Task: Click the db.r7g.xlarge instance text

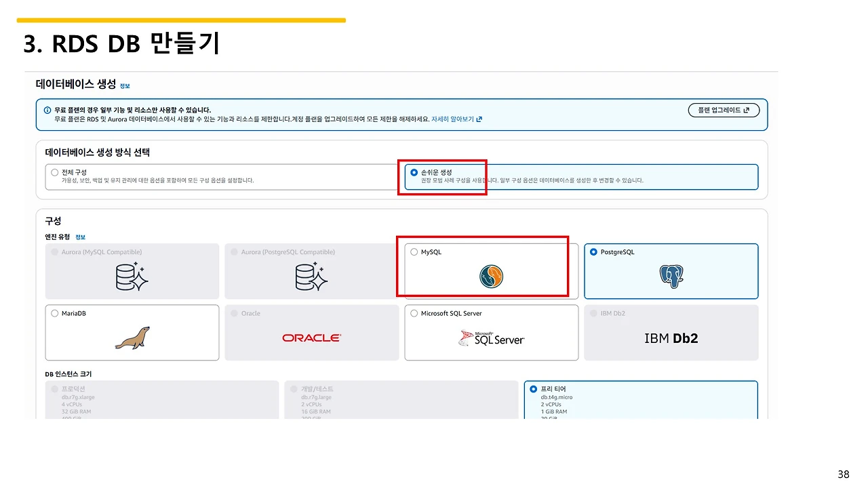Action: click(x=79, y=396)
